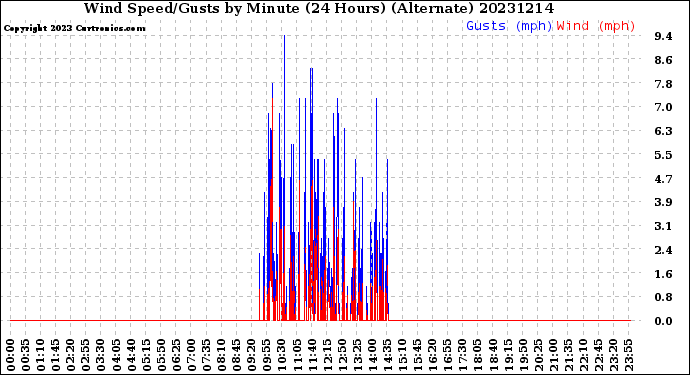Click the 08:45 time label

pyautogui.click(x=237, y=355)
